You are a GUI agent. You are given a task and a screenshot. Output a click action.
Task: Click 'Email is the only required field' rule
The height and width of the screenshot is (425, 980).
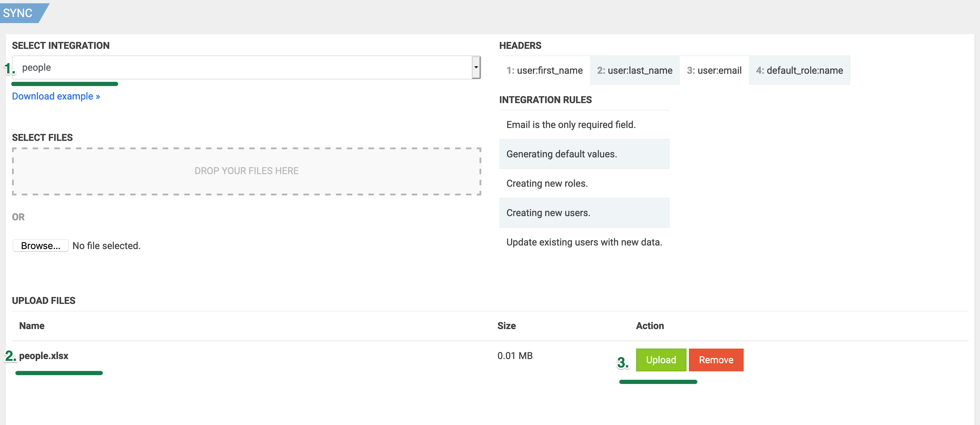pyautogui.click(x=571, y=125)
